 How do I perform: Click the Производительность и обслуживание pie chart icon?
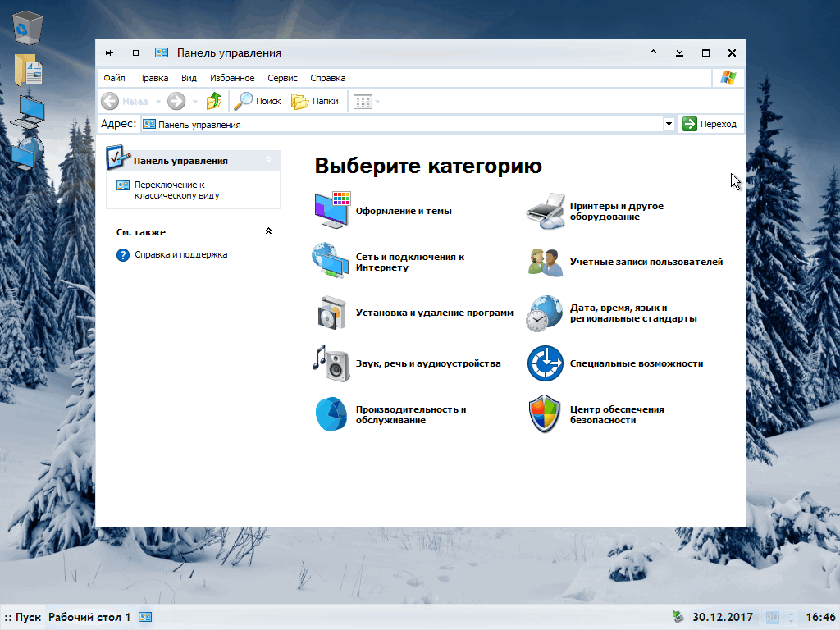pos(331,414)
